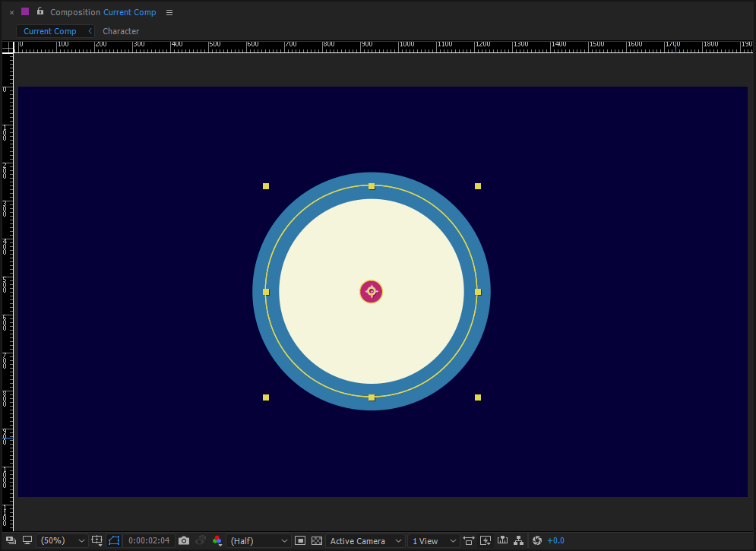Click the blue exposure value +0.0
This screenshot has width=756, height=551.
click(556, 540)
